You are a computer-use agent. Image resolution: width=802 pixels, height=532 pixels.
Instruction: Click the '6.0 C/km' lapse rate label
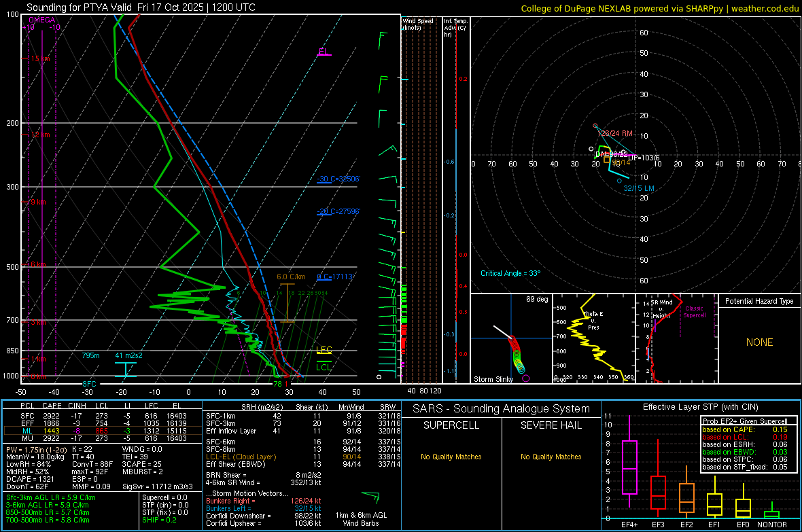click(x=291, y=277)
